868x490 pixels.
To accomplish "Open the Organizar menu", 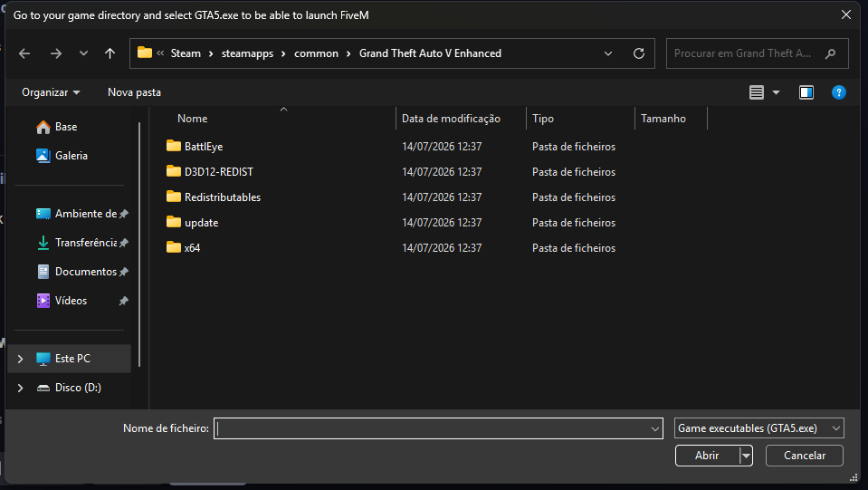I will (x=51, y=92).
